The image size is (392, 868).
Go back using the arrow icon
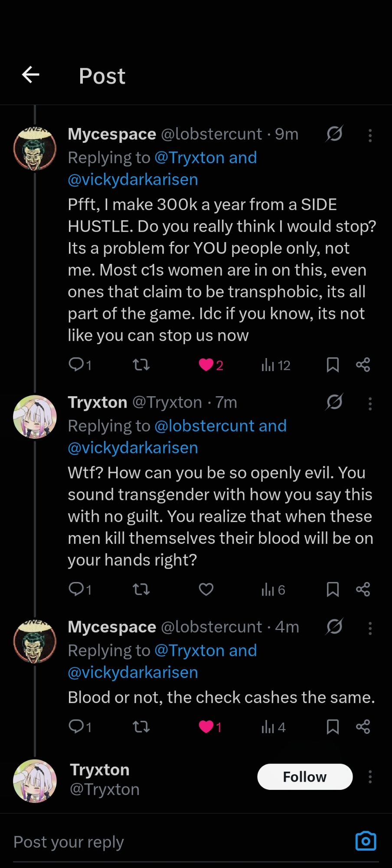pos(31,75)
